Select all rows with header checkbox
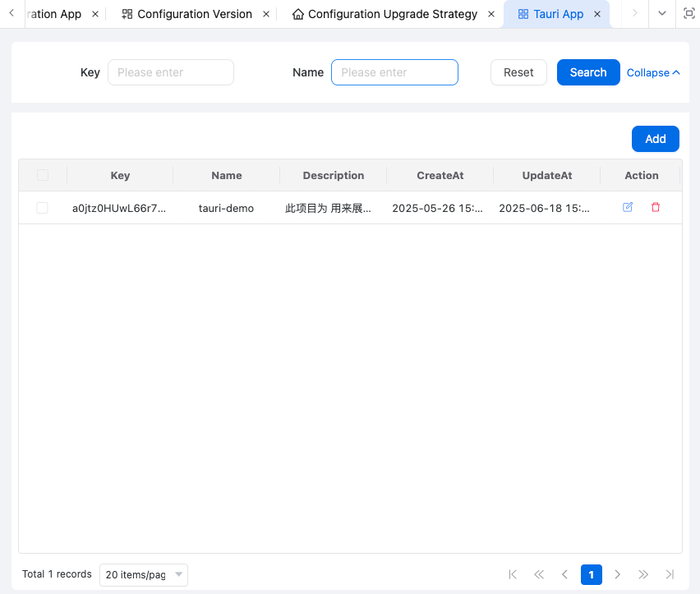The width and height of the screenshot is (700, 594). (43, 175)
